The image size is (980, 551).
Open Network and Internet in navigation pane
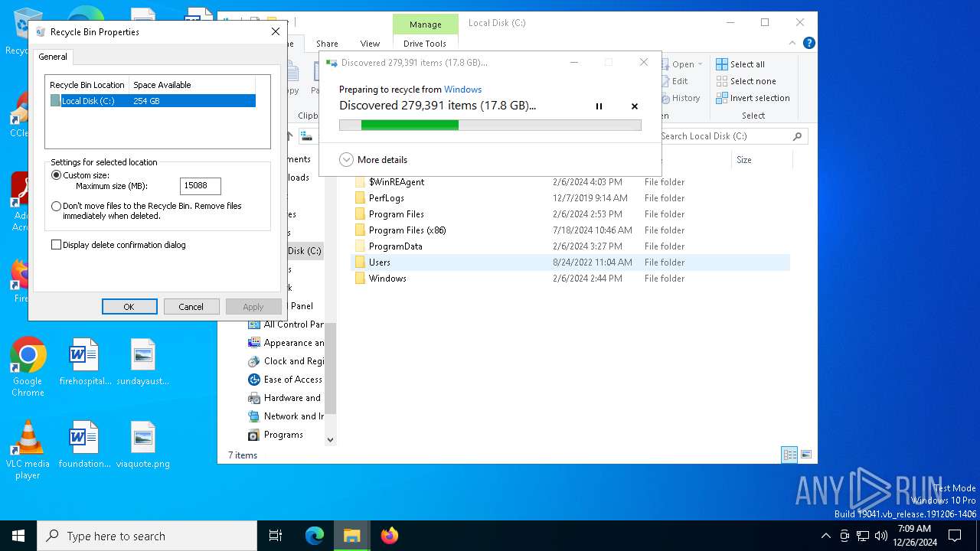tap(286, 416)
